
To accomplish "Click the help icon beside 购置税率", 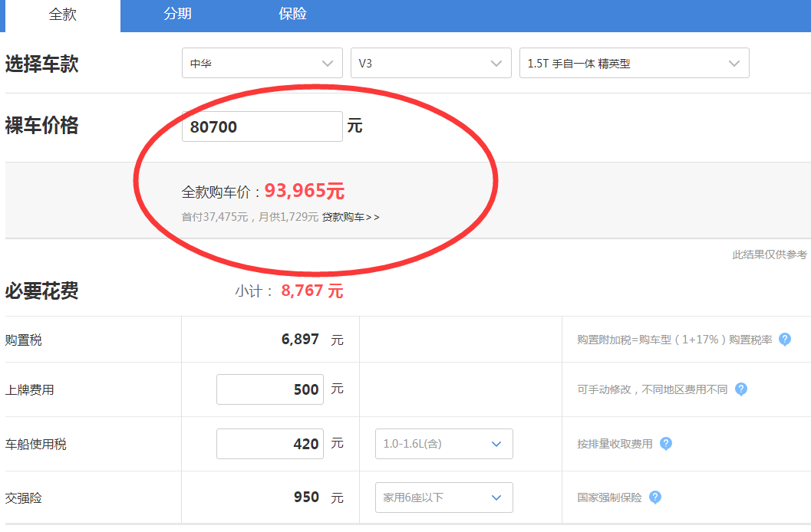I will pyautogui.click(x=785, y=340).
